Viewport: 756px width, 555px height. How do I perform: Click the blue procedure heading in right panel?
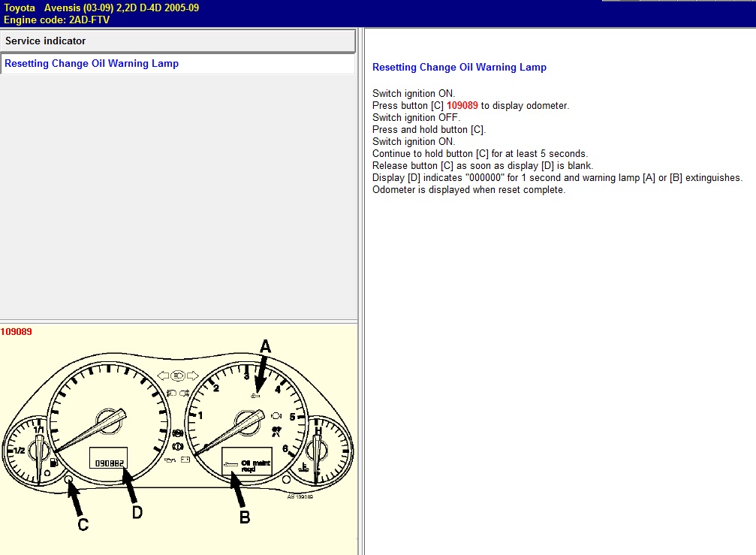(x=459, y=68)
